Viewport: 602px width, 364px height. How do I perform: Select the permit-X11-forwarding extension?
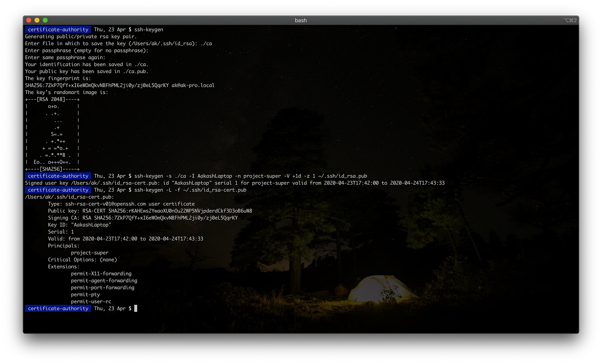(101, 273)
